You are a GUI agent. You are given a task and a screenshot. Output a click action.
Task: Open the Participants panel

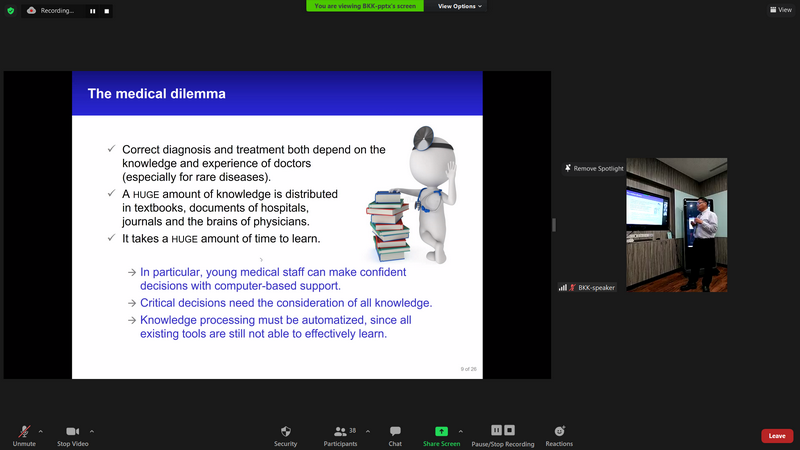coord(340,436)
